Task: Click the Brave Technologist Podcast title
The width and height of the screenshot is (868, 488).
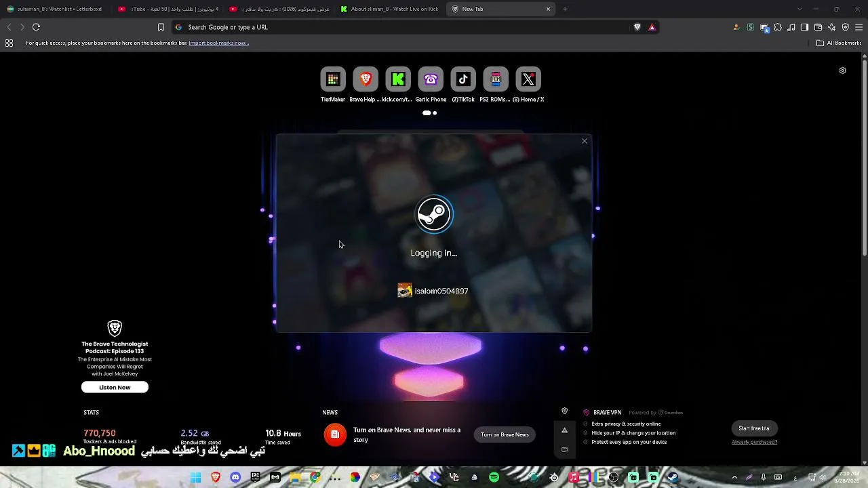Action: click(x=115, y=347)
